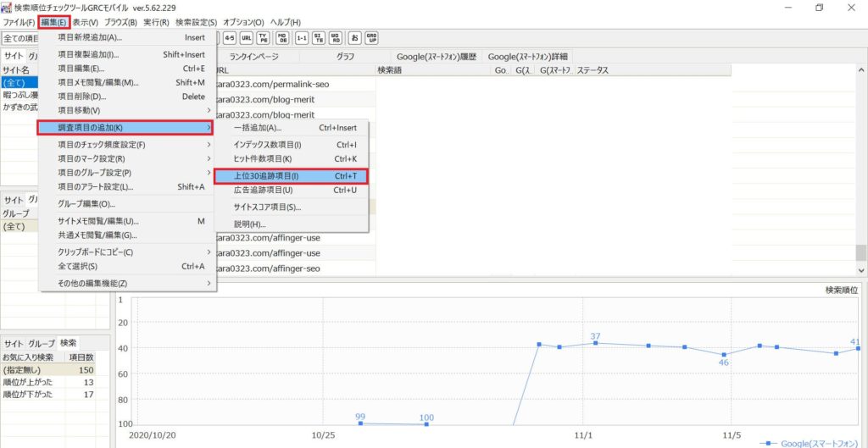Image resolution: width=868 pixels, height=448 pixels.
Task: Click graph data point labeled 46
Action: pos(724,355)
